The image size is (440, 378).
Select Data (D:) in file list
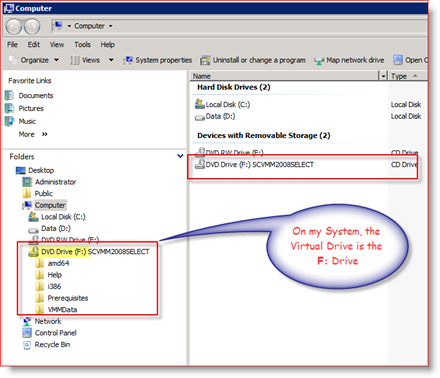[x=220, y=116]
